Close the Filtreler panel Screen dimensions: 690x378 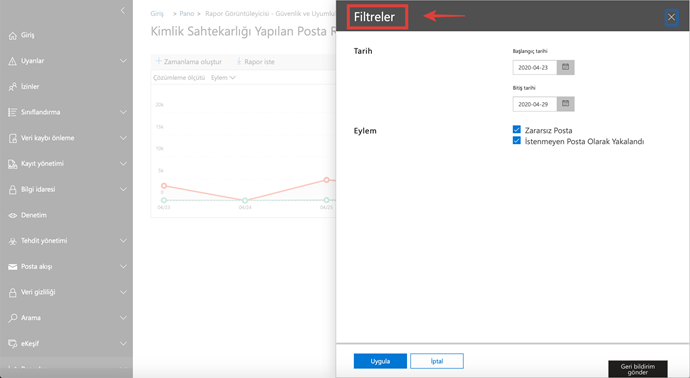[671, 17]
